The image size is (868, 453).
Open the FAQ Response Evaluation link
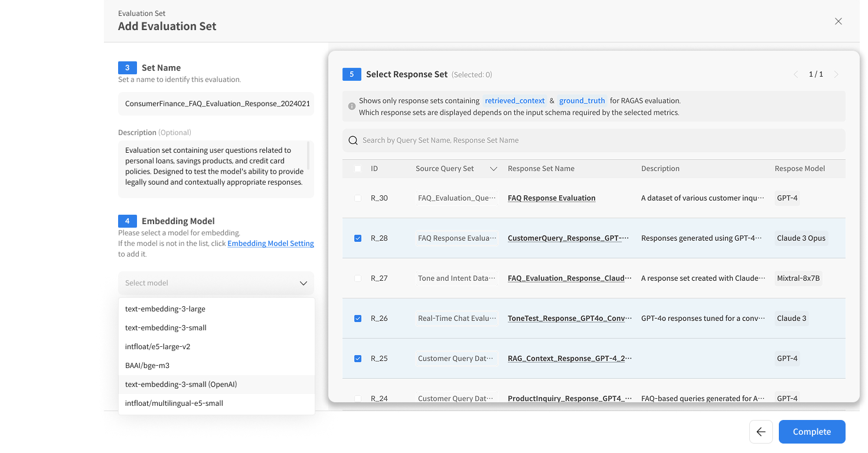pos(552,198)
